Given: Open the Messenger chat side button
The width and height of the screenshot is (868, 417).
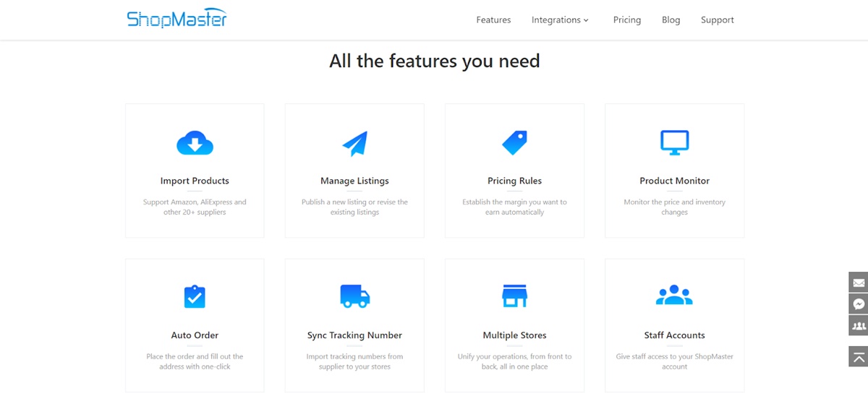Looking at the screenshot, I should pos(858,304).
